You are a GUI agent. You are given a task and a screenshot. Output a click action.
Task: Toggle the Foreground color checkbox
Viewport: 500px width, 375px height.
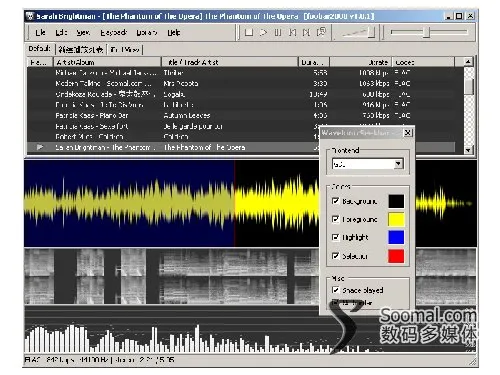pos(335,219)
